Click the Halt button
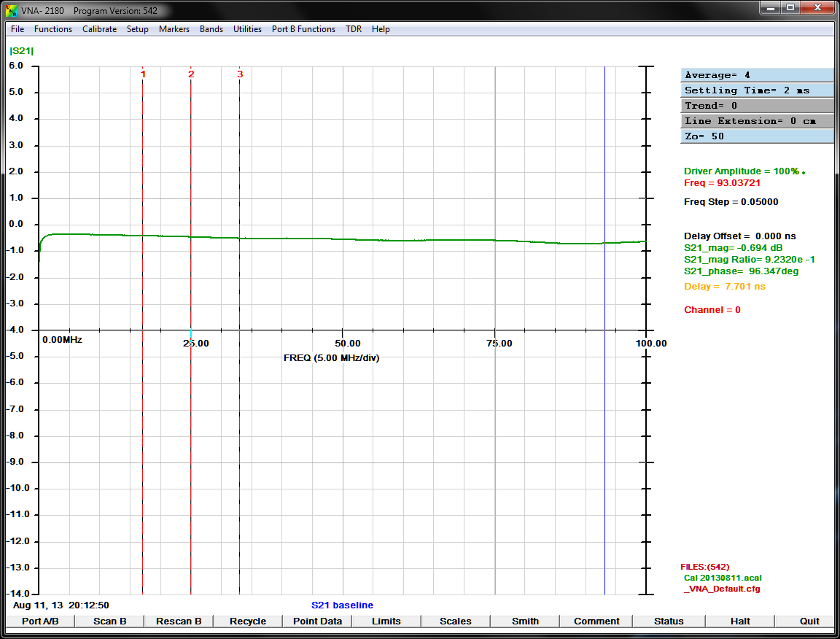 pyautogui.click(x=740, y=621)
